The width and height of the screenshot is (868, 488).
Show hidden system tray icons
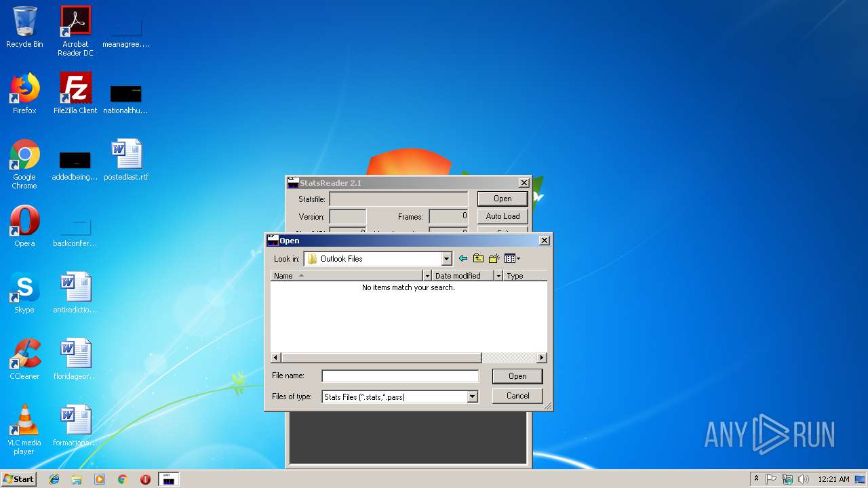[757, 479]
